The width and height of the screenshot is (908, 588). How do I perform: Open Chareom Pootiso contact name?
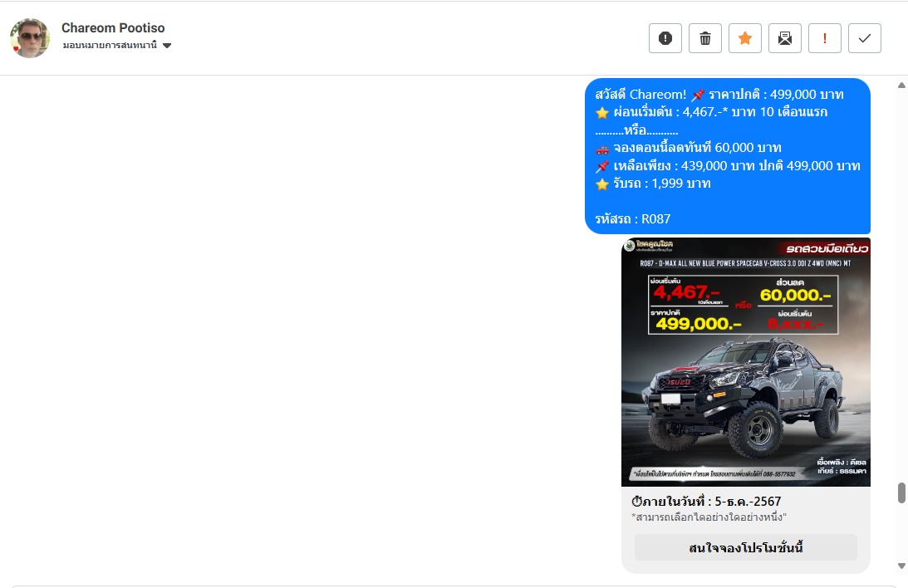tap(113, 27)
